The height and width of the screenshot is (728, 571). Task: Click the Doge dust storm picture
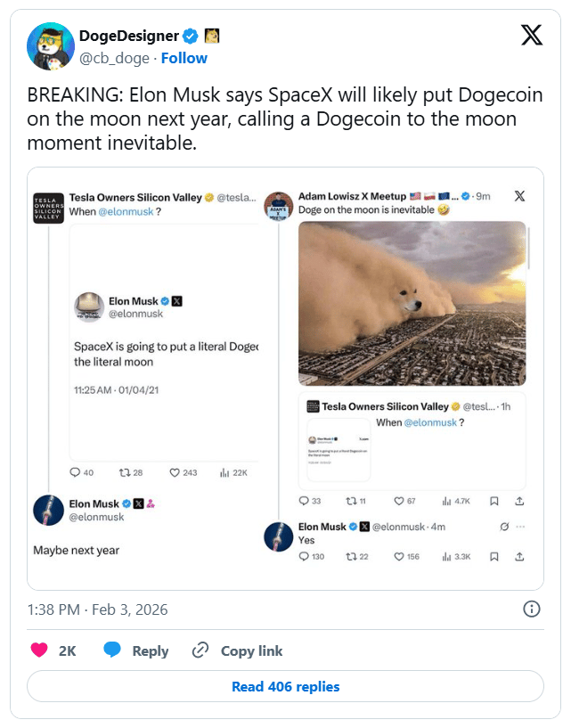pyautogui.click(x=412, y=303)
